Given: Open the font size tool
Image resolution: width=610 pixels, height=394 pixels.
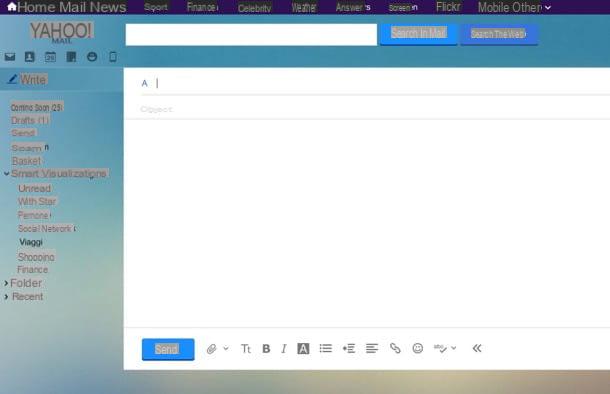Looking at the screenshot, I should (x=245, y=349).
